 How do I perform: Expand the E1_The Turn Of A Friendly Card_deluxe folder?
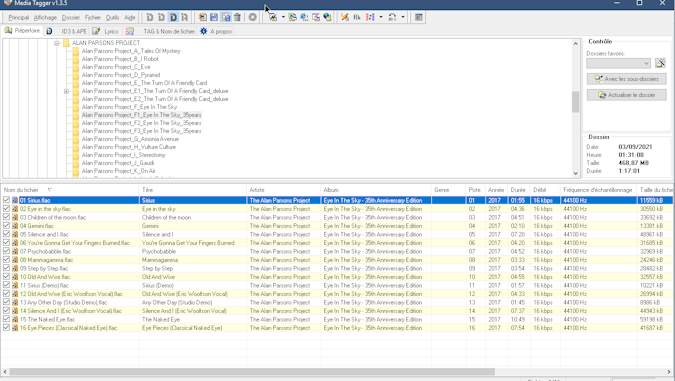point(66,91)
